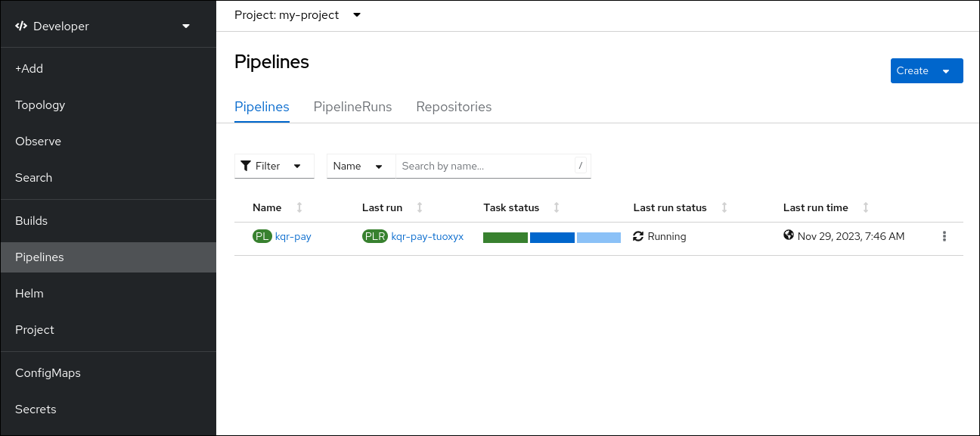Sort the Task status column
This screenshot has width=980, height=436.
tap(557, 207)
